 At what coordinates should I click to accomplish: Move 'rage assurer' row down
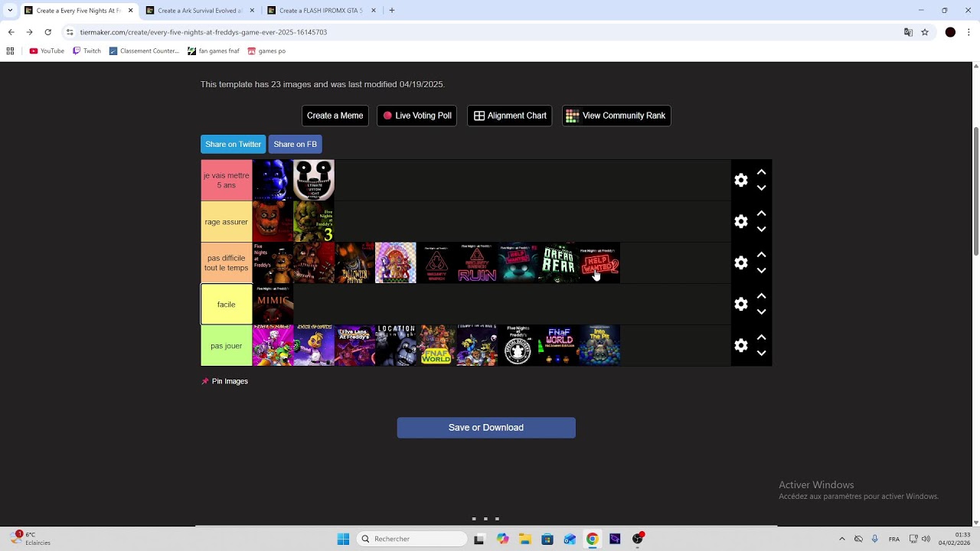pos(761,230)
